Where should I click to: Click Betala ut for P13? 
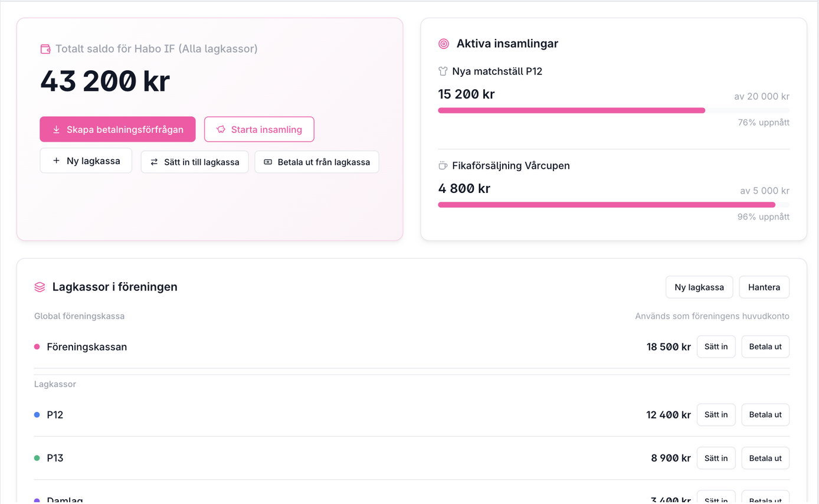coord(765,457)
